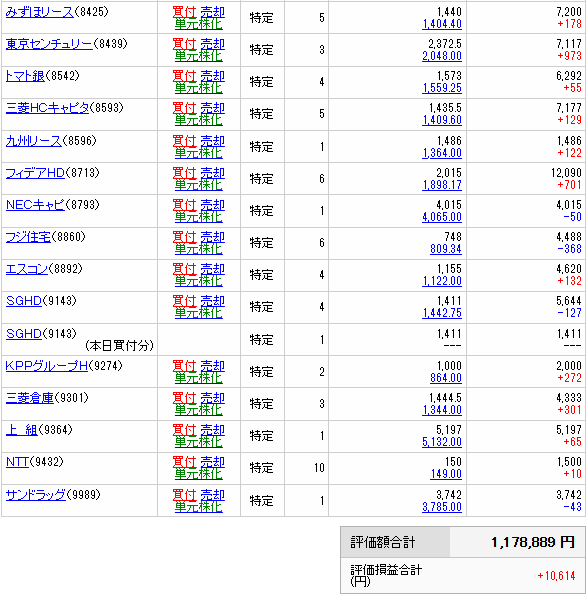Open acquisition price 149.00 link
587x595 pixels.
coord(446,474)
